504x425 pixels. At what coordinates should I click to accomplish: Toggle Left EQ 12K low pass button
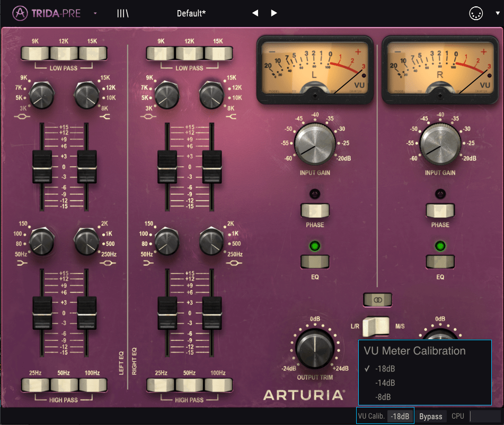[64, 54]
